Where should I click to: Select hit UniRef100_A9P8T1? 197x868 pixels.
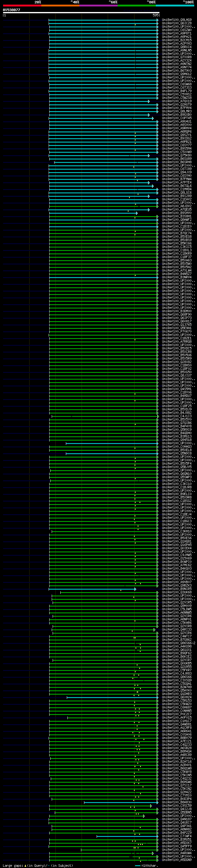[x=177, y=33]
